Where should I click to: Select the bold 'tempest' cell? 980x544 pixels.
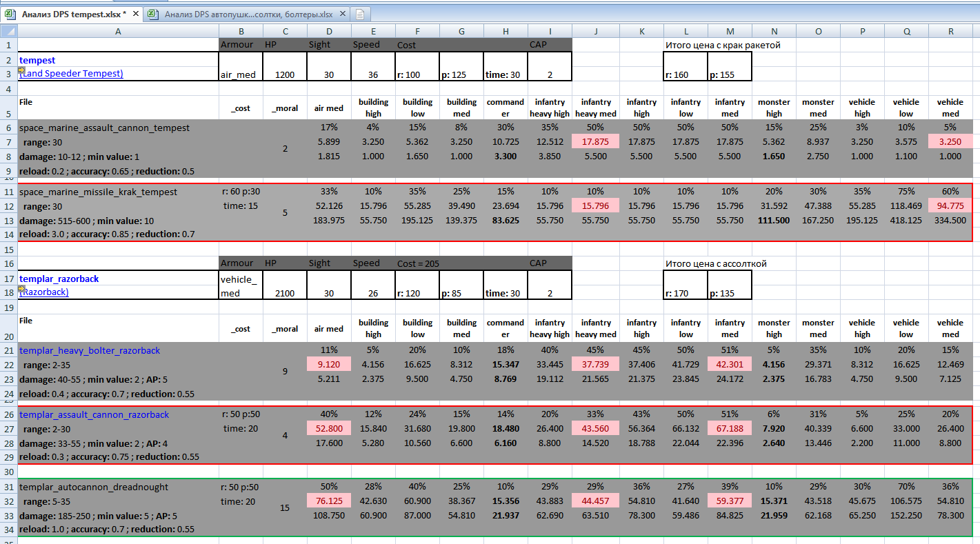click(118, 60)
